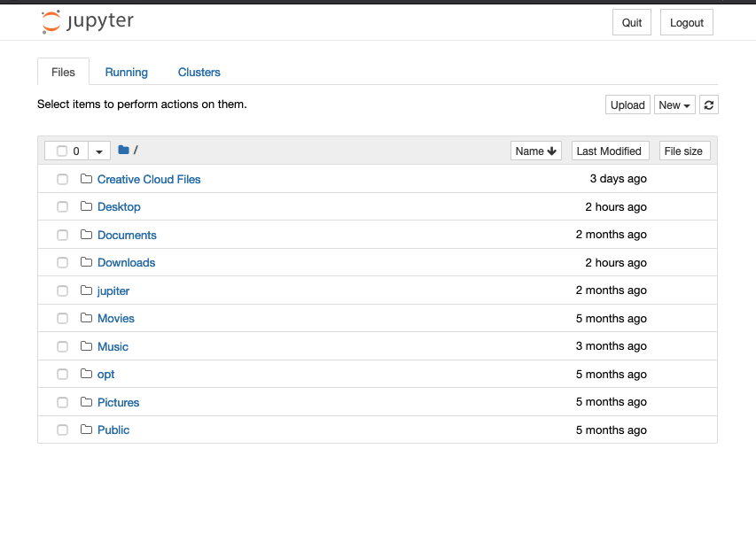Click the refresh file list icon
This screenshot has height=542, width=756.
(x=708, y=105)
